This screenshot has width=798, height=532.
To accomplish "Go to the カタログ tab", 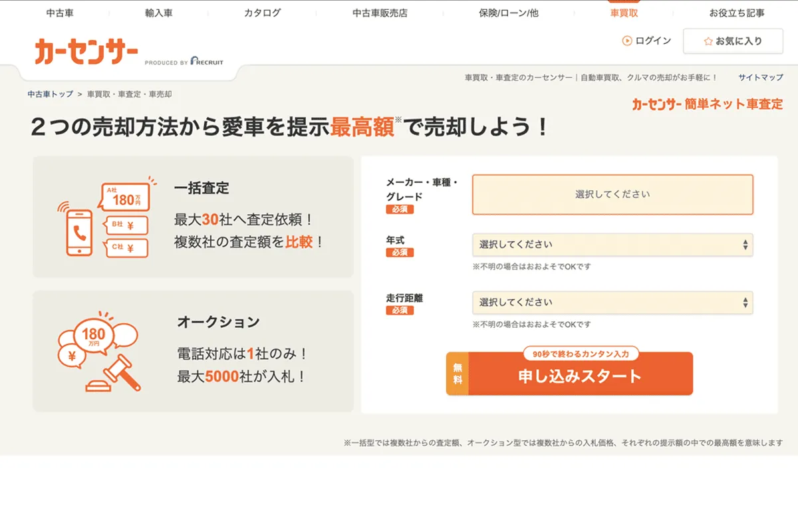I will click(262, 13).
